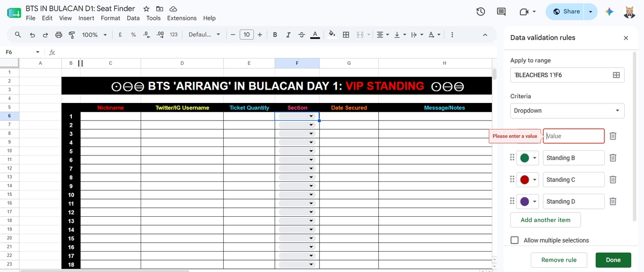Open the borders tool

coord(346,34)
